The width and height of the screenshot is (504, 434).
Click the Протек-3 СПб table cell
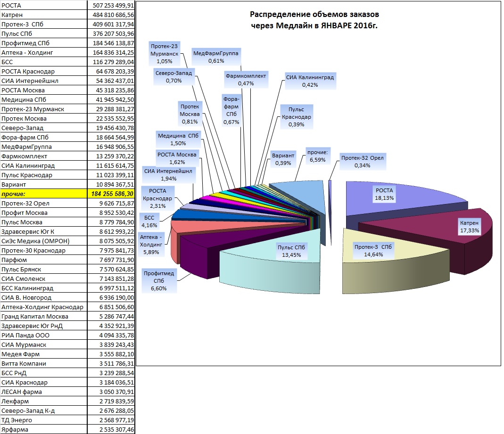(x=43, y=25)
